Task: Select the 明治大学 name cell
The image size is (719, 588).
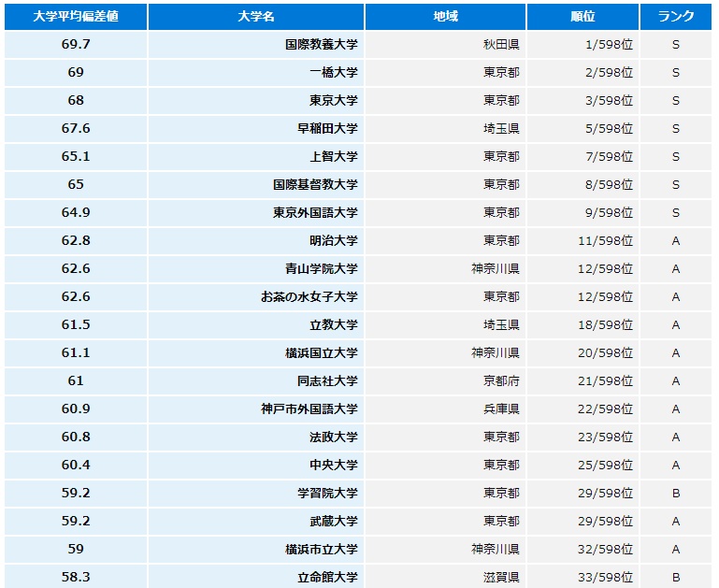Action: (x=256, y=240)
